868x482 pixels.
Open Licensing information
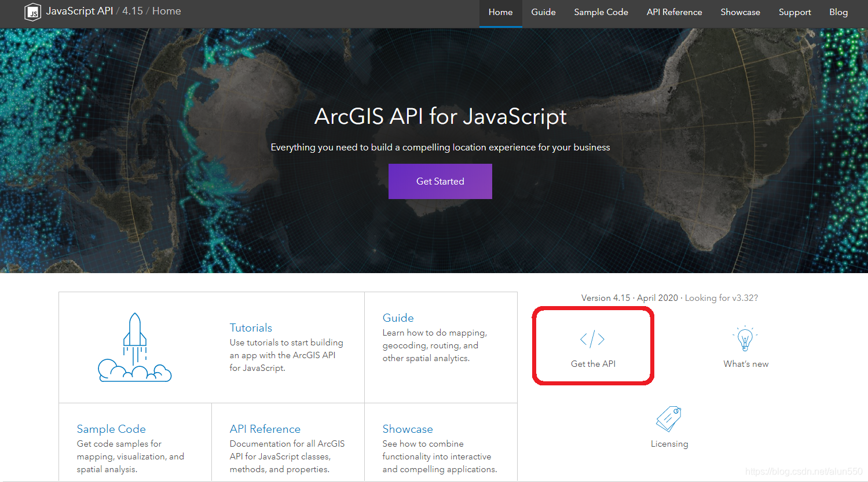(x=669, y=443)
